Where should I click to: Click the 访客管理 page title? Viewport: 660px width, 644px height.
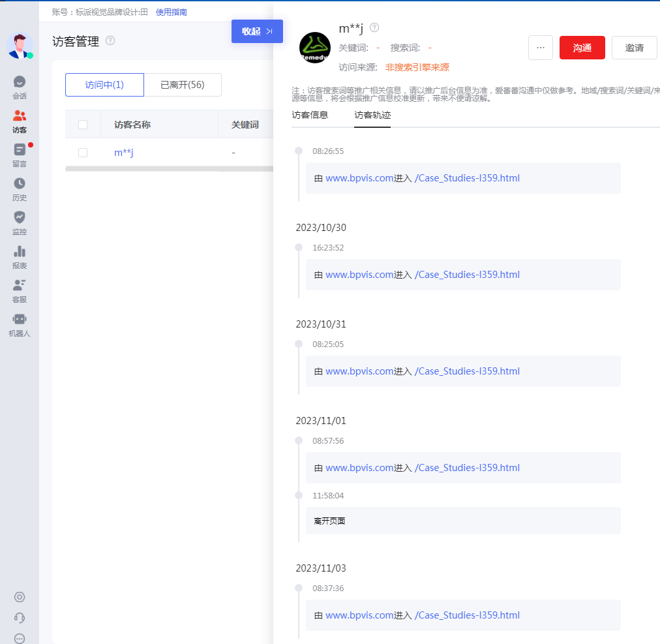tap(76, 41)
